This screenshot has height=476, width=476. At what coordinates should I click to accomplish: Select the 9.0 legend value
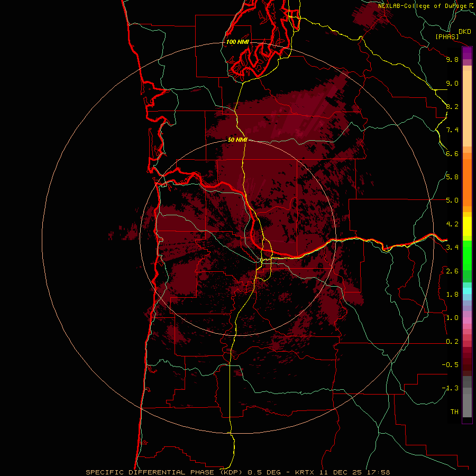(x=452, y=83)
